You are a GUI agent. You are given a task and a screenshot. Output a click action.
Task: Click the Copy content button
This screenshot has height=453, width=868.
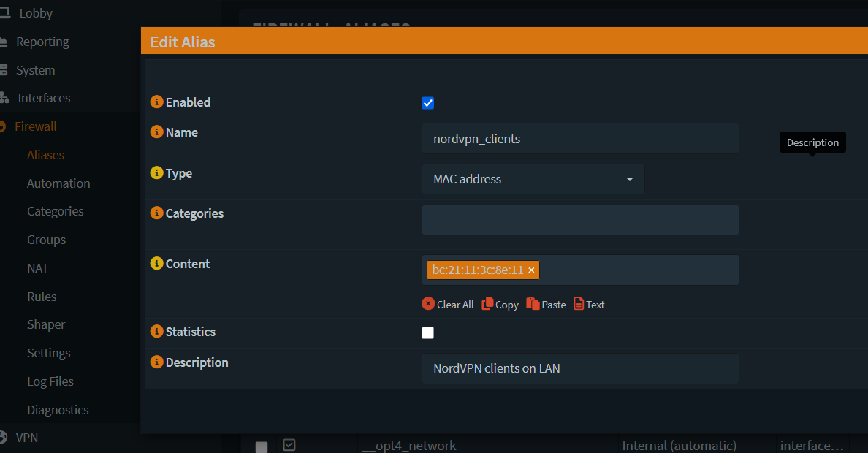point(500,304)
